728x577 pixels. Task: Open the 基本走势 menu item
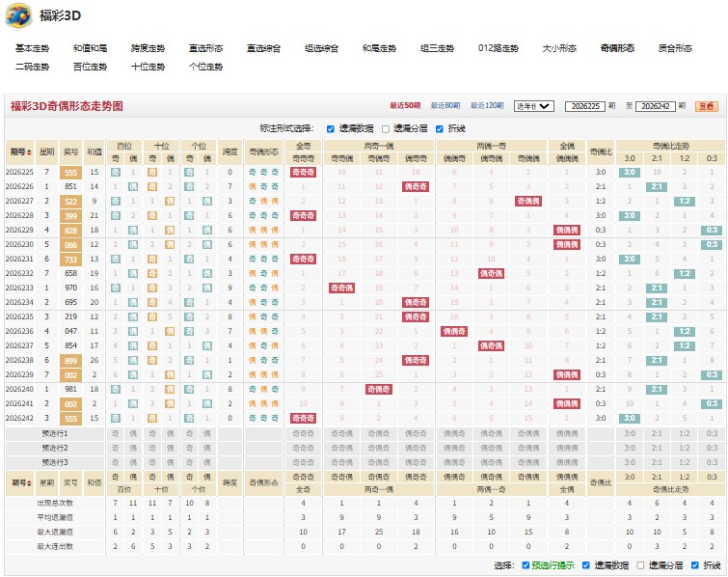[32, 48]
